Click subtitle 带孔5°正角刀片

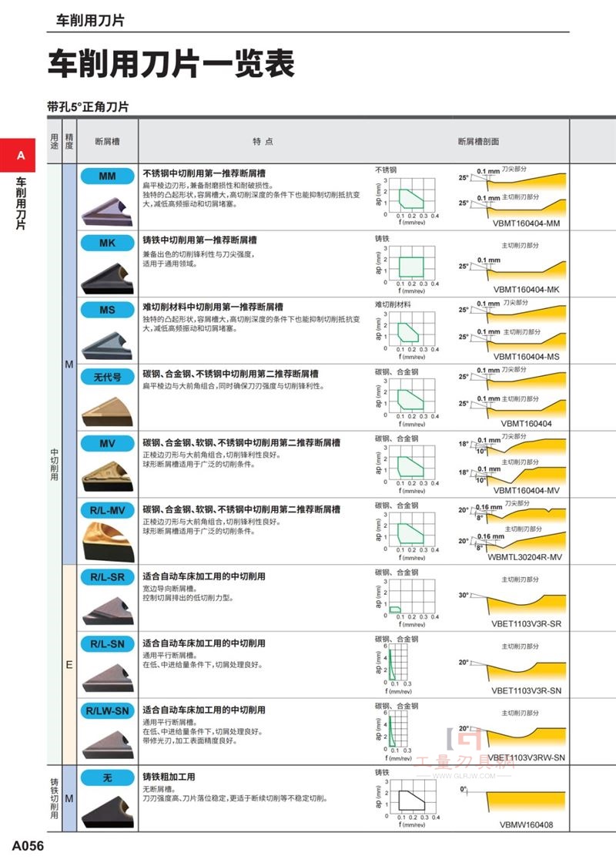point(88,107)
